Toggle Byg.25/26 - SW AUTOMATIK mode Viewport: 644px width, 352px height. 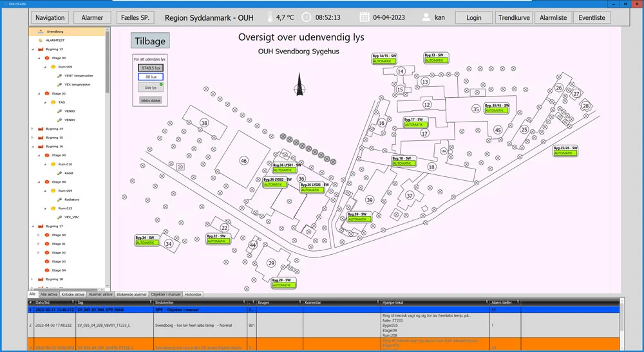(565, 153)
